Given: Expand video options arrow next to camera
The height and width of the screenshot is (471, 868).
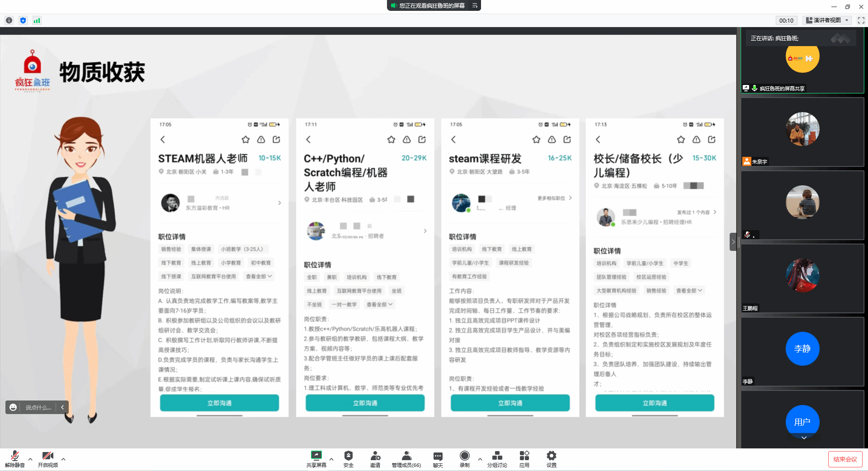Looking at the screenshot, I should click(x=63, y=459).
